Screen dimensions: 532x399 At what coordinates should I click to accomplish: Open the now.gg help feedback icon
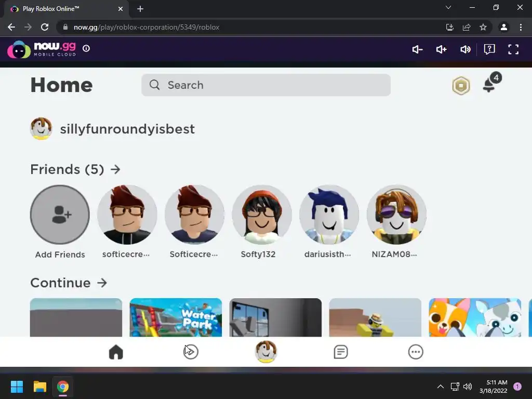click(x=489, y=49)
